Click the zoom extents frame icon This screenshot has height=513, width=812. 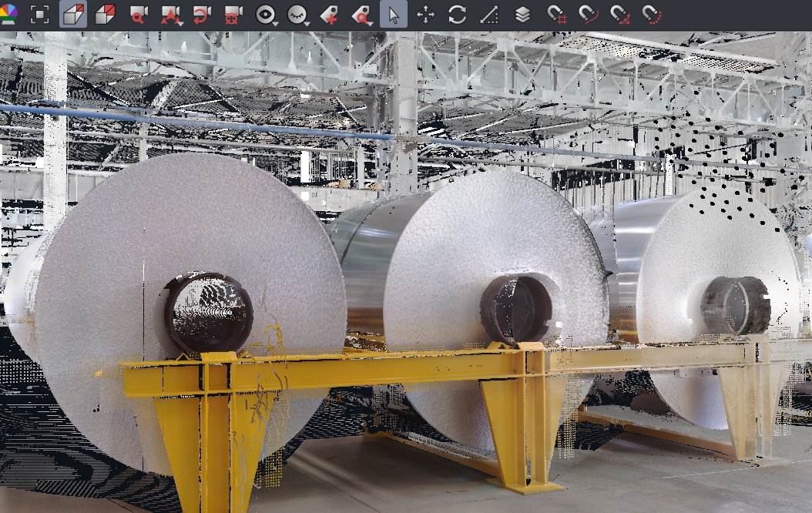(x=40, y=15)
